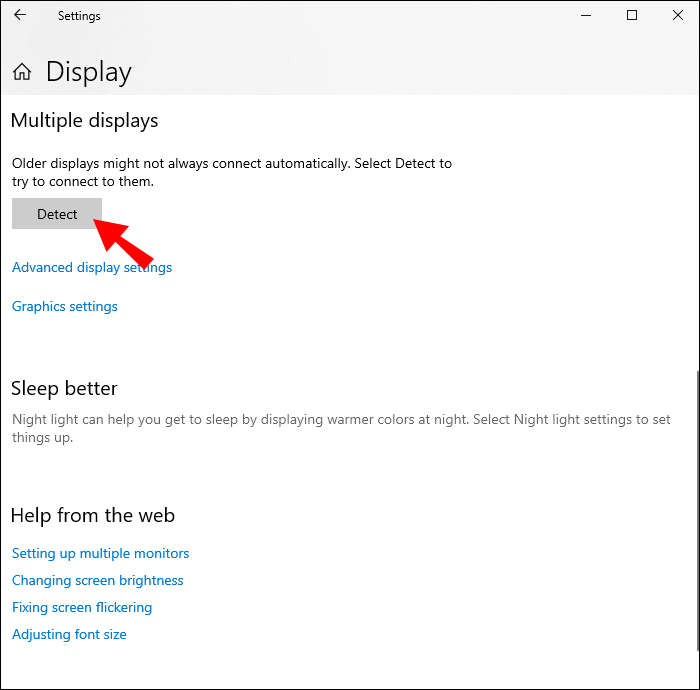Click the Settings window title text

click(79, 16)
